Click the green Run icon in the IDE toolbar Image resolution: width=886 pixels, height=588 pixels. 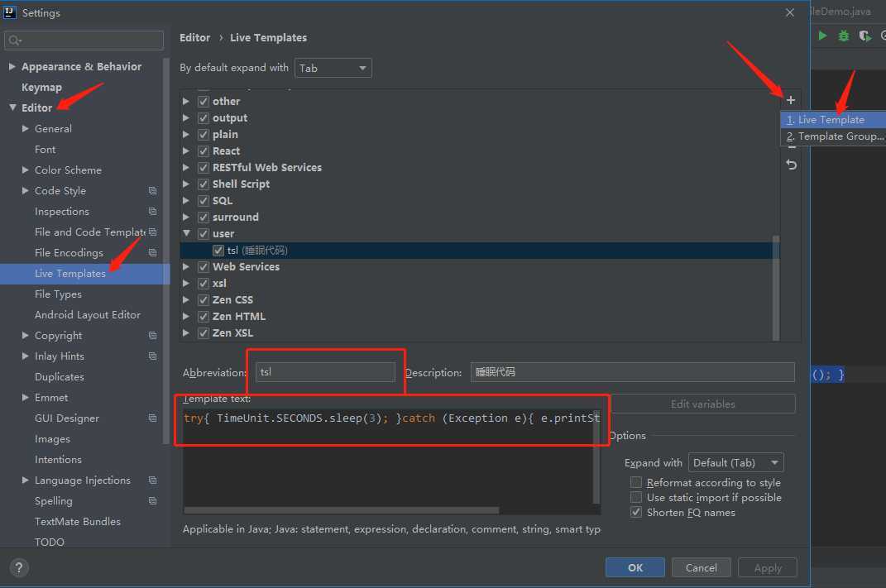822,36
